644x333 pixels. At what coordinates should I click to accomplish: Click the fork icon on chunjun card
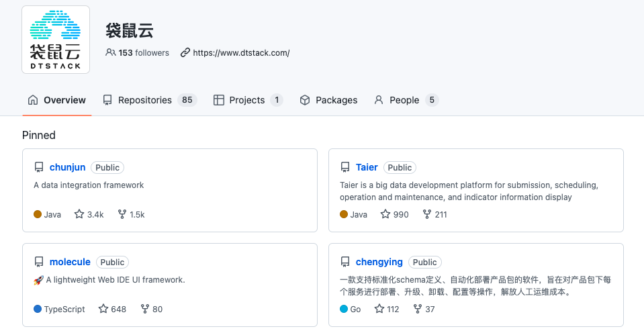click(x=122, y=214)
